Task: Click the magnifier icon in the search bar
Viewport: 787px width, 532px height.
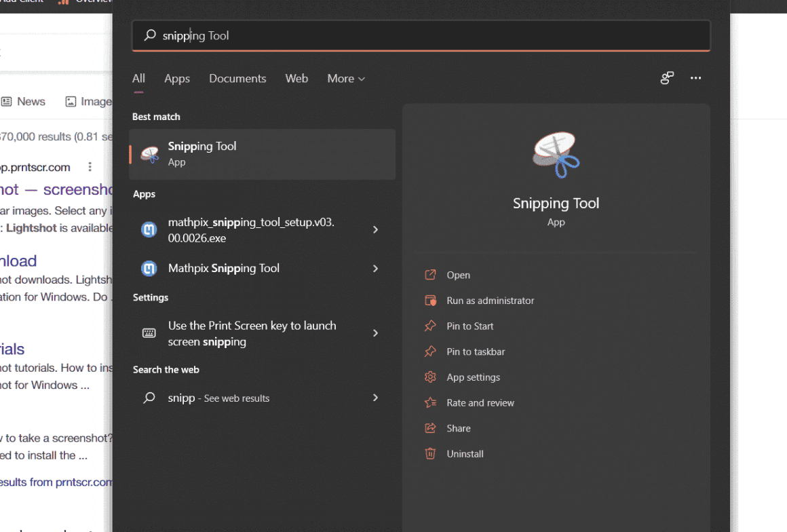Action: (149, 35)
